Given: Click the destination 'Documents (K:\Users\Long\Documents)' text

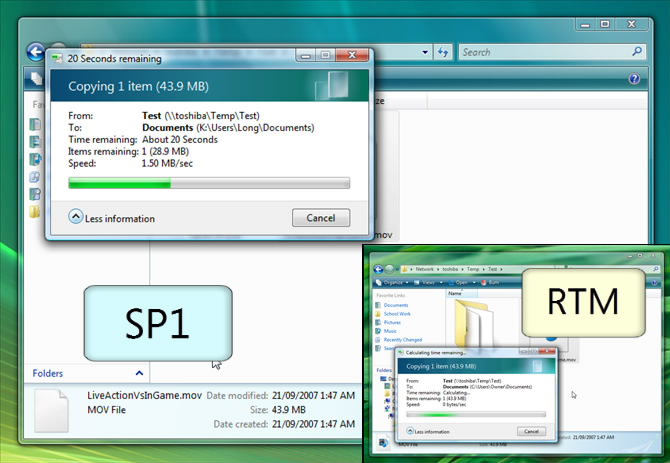Looking at the screenshot, I should coord(228,128).
